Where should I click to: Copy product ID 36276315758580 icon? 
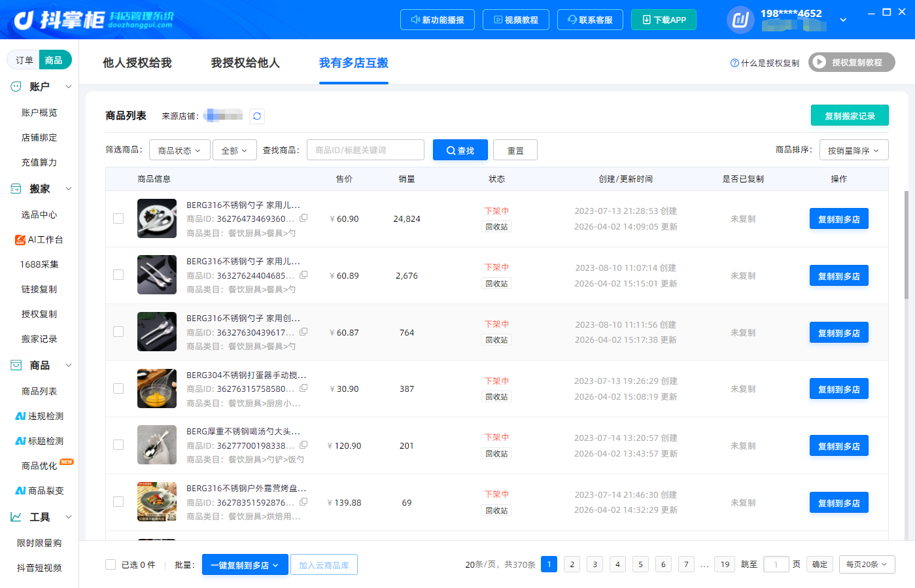[303, 389]
